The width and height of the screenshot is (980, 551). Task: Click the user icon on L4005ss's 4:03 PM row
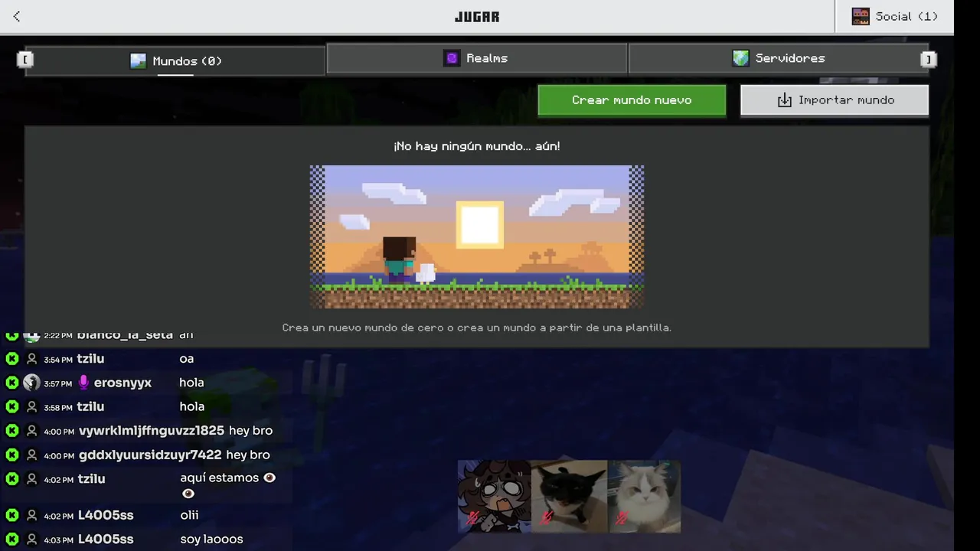click(31, 539)
